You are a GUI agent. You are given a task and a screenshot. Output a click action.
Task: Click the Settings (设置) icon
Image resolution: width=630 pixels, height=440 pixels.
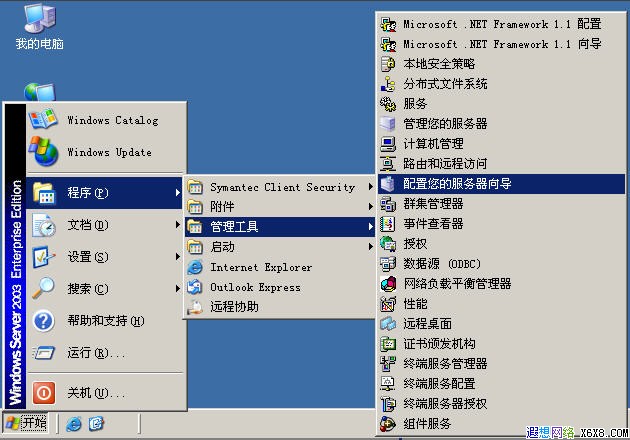tap(43, 257)
